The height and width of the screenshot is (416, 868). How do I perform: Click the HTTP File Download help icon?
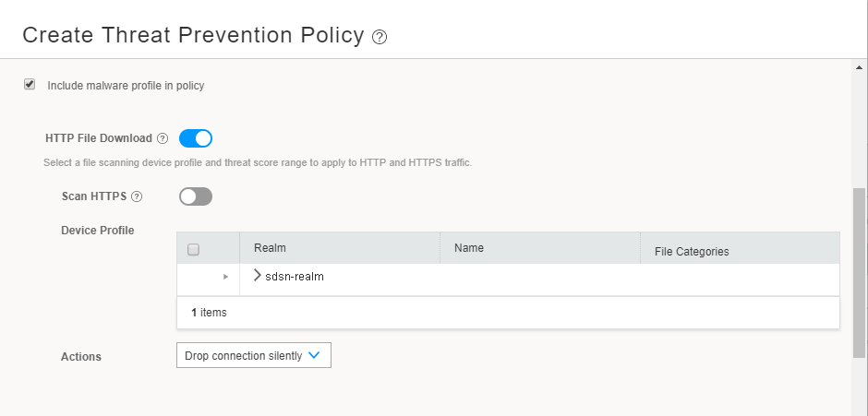click(x=163, y=138)
